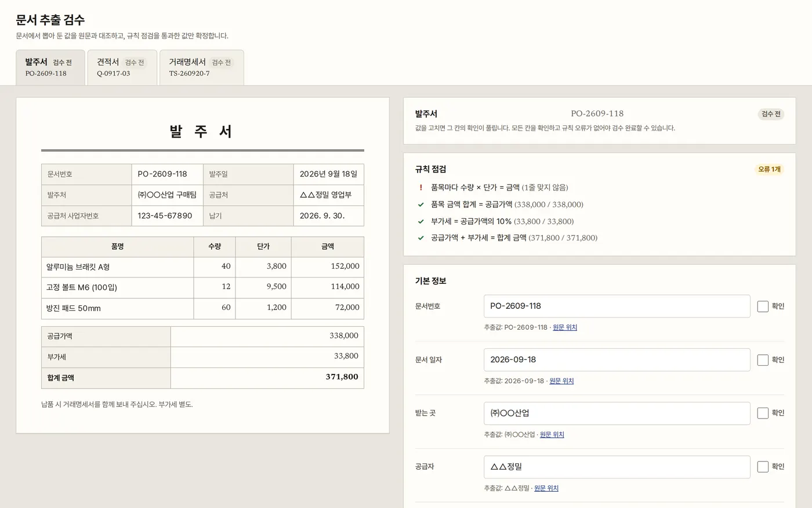Viewport: 812px width, 508px height.
Task: Click the checkmark beside 공급가액 + 부가세 rule
Action: (x=421, y=237)
